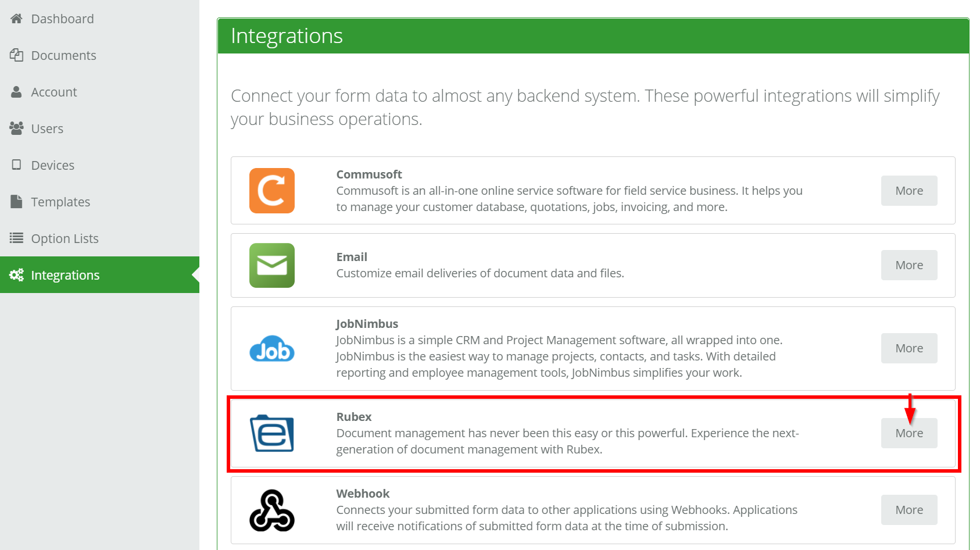Click the JobNimbus cloud logo
This screenshot has width=980, height=550.
coord(272,348)
